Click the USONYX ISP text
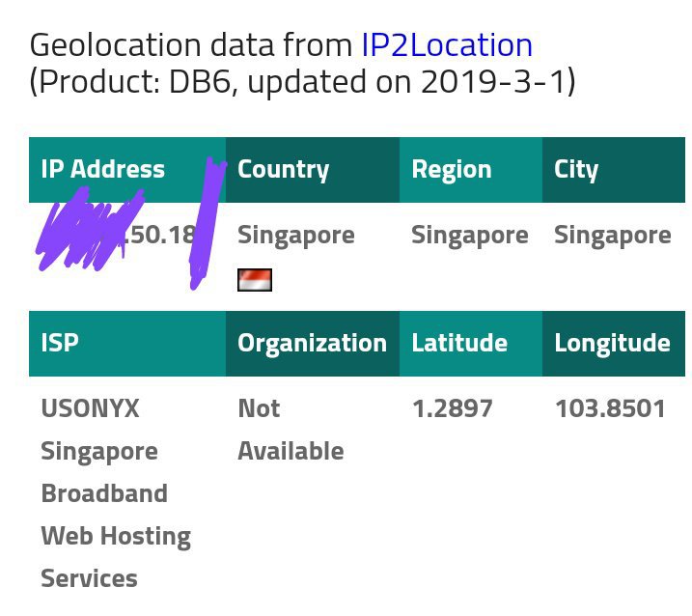 pyautogui.click(x=116, y=493)
